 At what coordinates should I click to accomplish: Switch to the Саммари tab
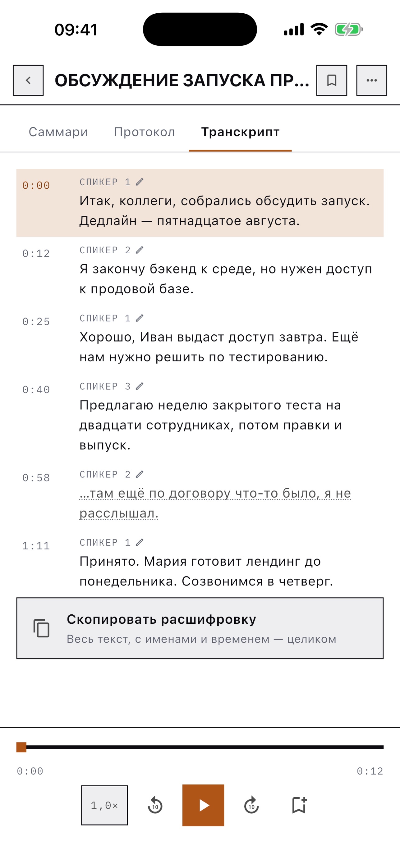point(58,132)
